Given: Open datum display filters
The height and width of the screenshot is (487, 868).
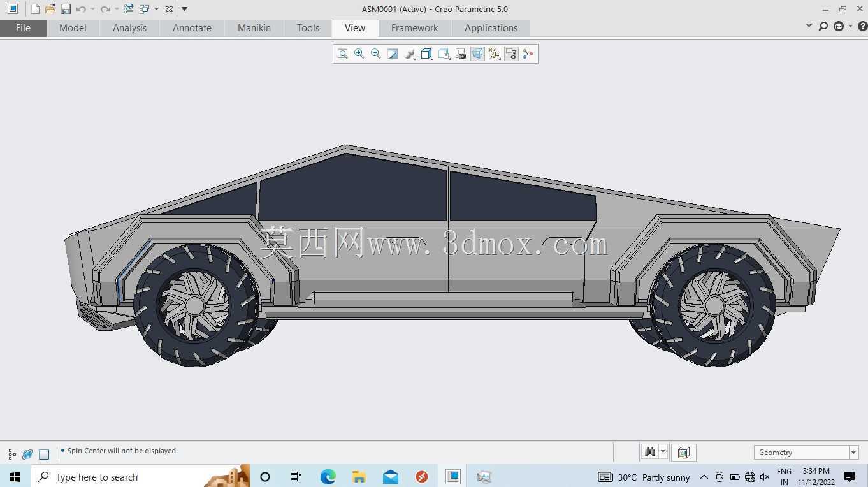Looking at the screenshot, I should [495, 54].
